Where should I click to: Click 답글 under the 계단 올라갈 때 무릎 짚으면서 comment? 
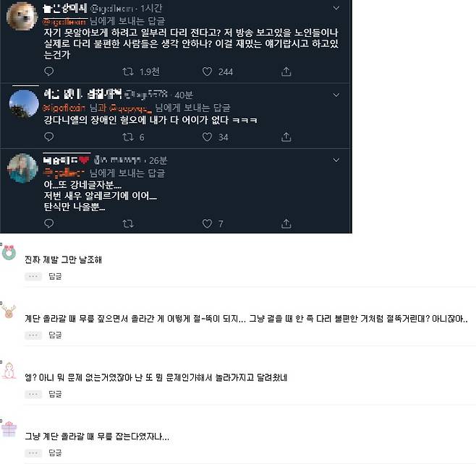click(55, 336)
